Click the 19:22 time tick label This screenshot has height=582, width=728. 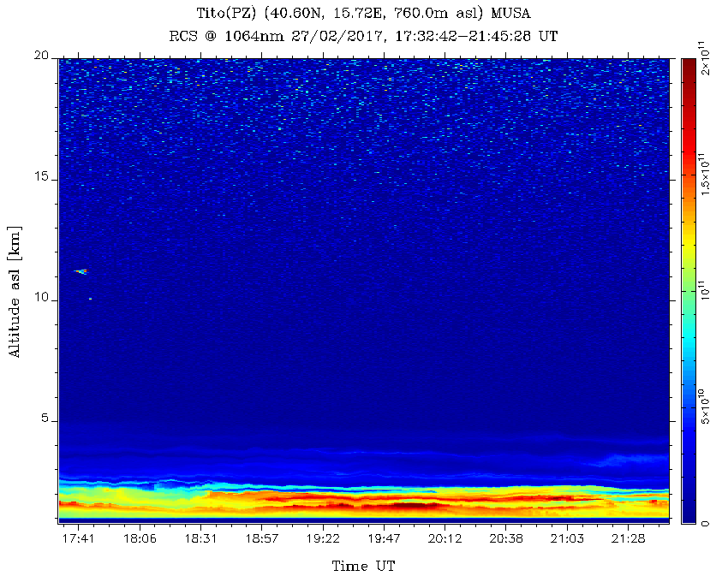point(323,539)
